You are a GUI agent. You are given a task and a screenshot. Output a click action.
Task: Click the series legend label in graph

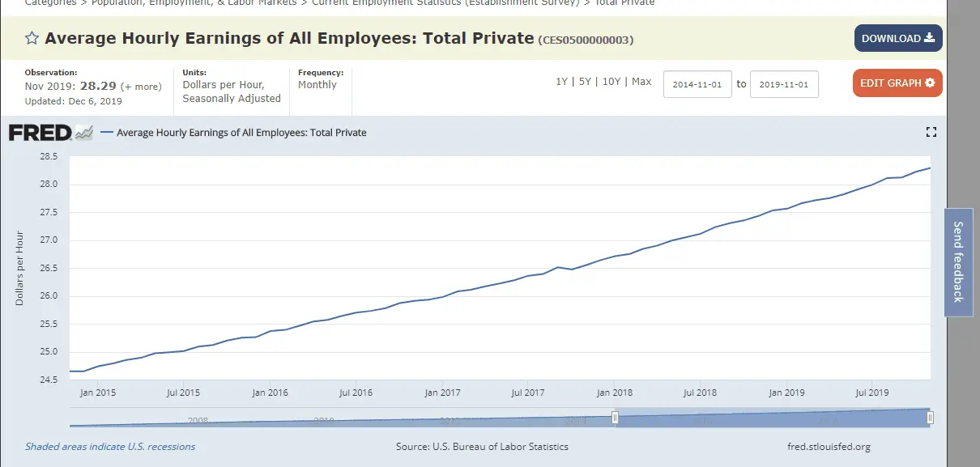tap(241, 133)
